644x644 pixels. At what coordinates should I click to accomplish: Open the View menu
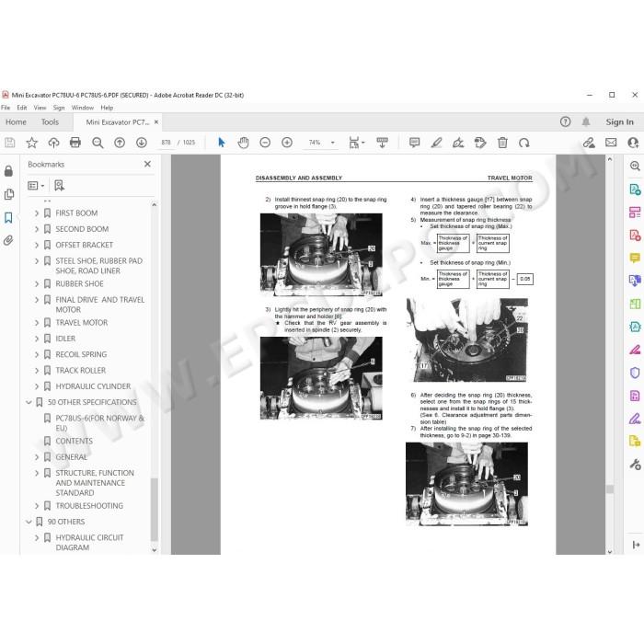tap(40, 108)
